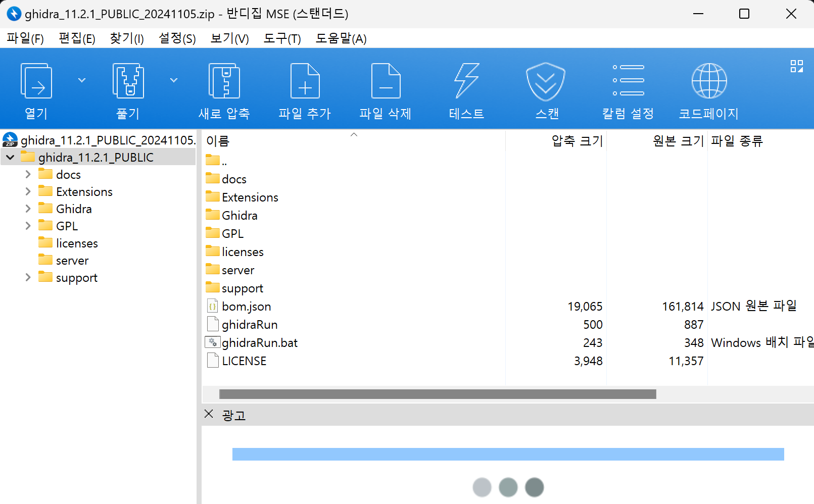Select the server folder in the tree
Screen dimensions: 814x504
(x=72, y=261)
